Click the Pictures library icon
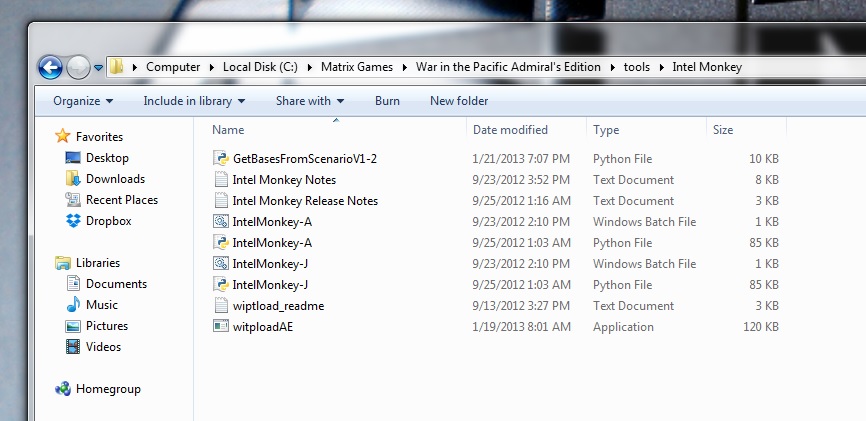This screenshot has width=866, height=421. click(73, 326)
